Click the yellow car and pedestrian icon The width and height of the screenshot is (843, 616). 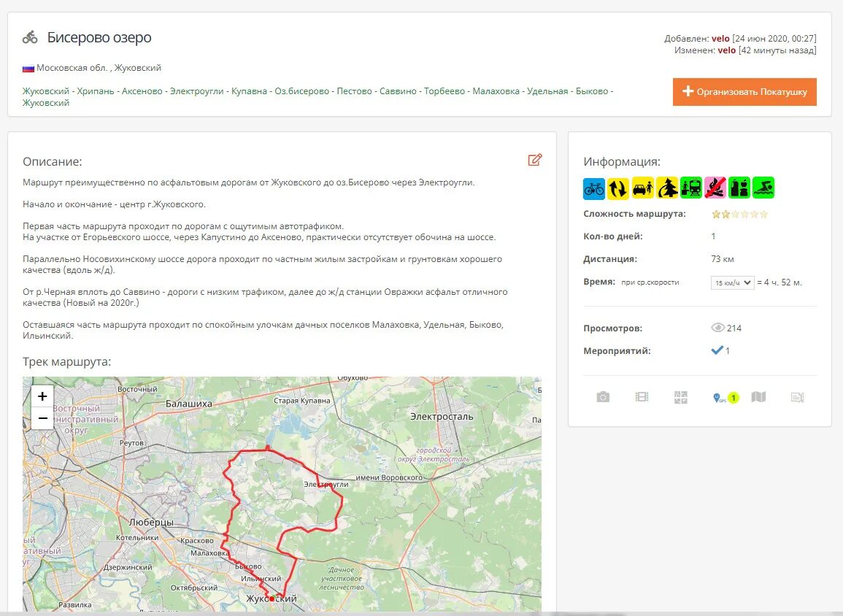tap(642, 188)
